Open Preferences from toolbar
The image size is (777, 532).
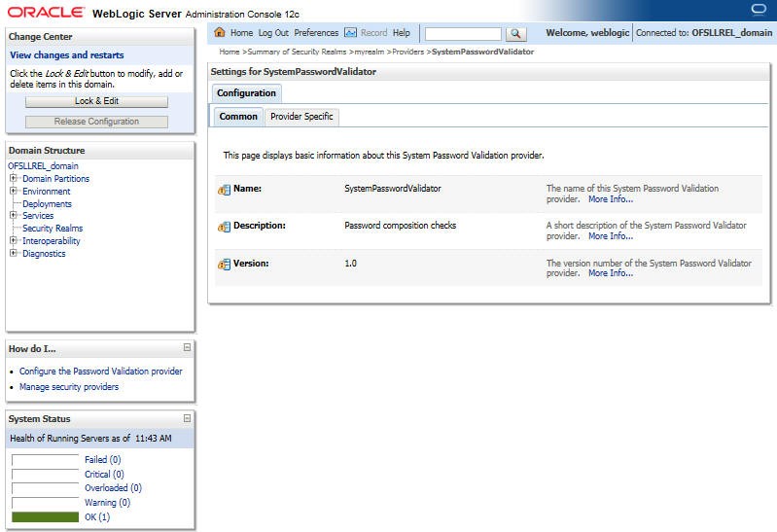click(x=316, y=33)
